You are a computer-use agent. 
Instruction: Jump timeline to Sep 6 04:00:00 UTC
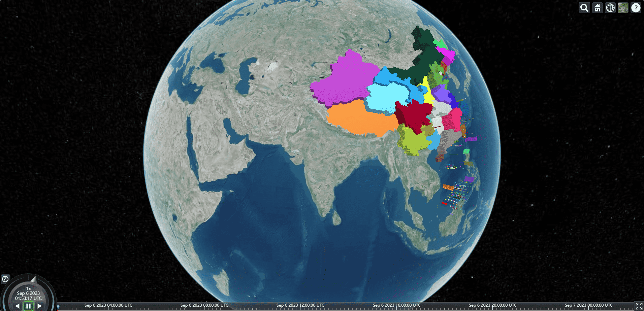(x=108, y=305)
